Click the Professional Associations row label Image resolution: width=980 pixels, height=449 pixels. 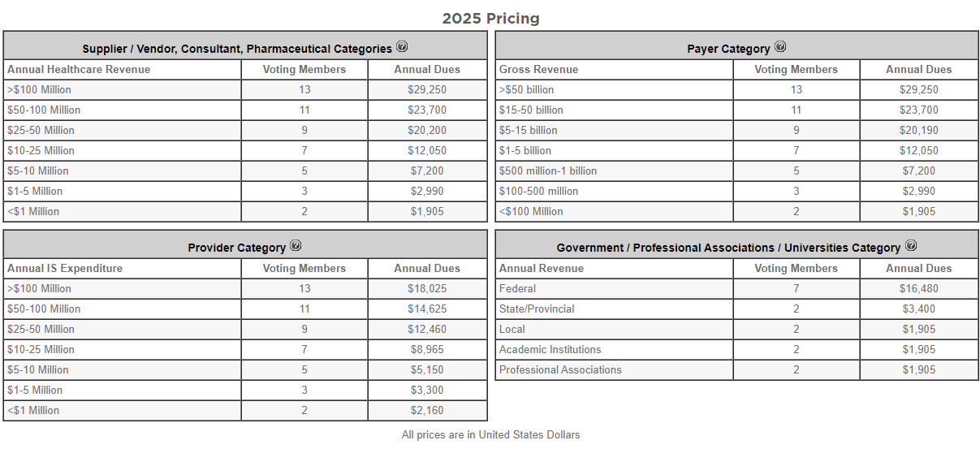[x=560, y=370]
